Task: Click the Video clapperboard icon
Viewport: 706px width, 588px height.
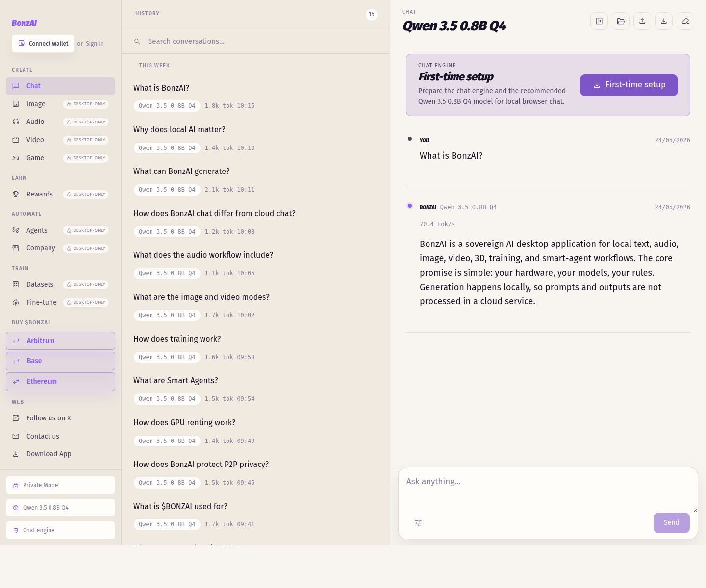Action: pos(16,140)
